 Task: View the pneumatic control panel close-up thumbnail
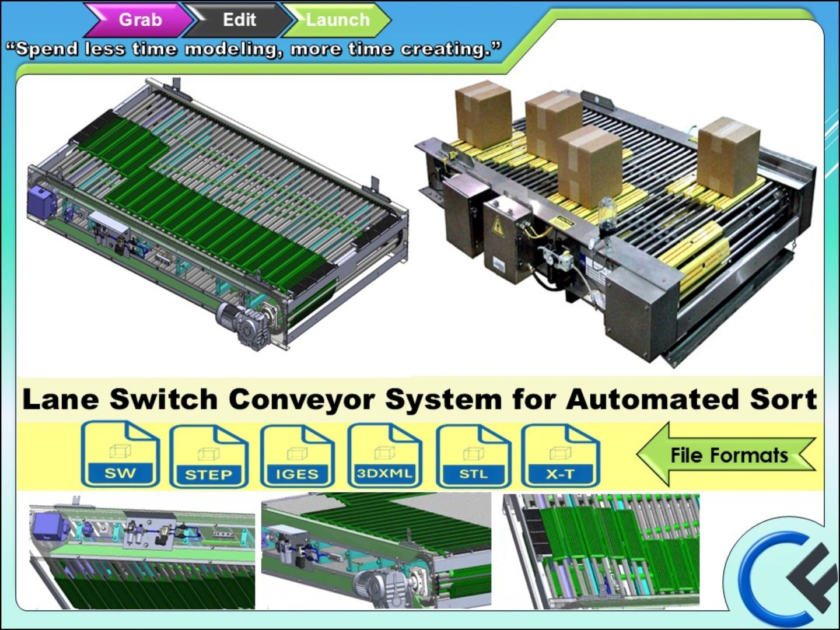click(x=142, y=551)
